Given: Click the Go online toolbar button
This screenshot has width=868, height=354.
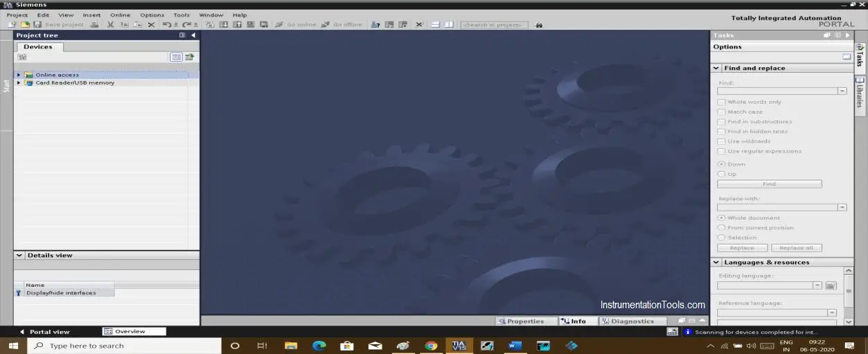Looking at the screenshot, I should 295,24.
